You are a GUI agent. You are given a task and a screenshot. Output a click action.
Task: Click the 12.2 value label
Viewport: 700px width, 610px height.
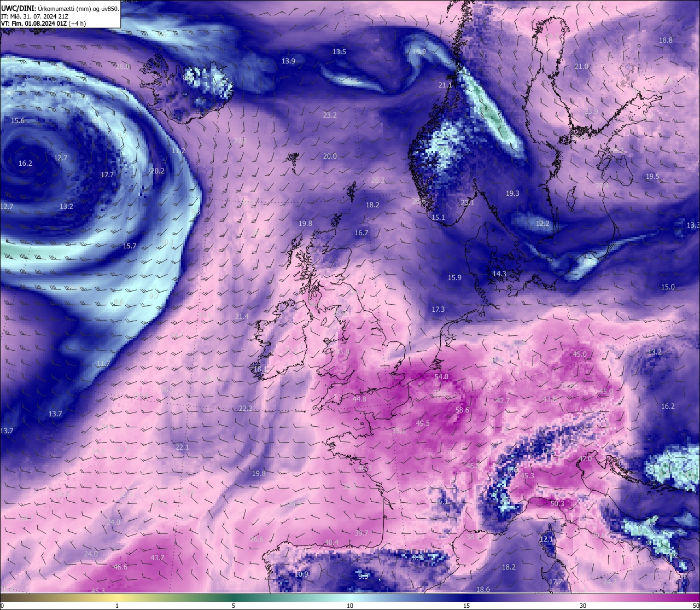(542, 224)
